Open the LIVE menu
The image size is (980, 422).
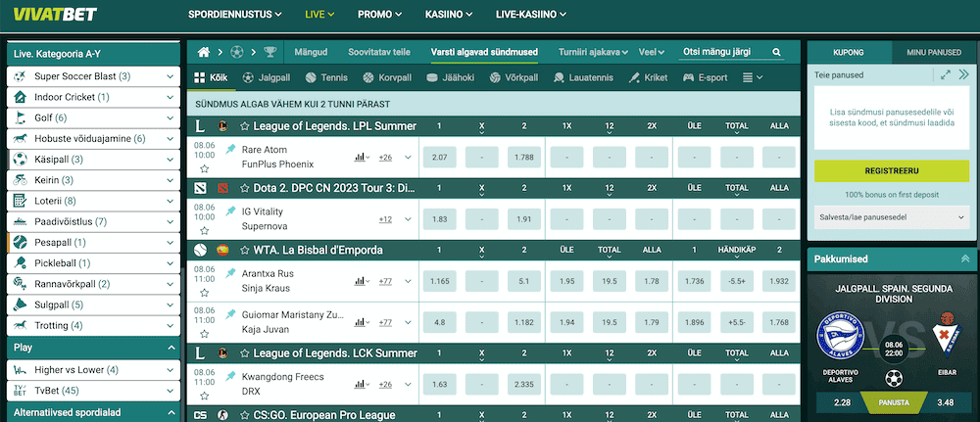320,15
